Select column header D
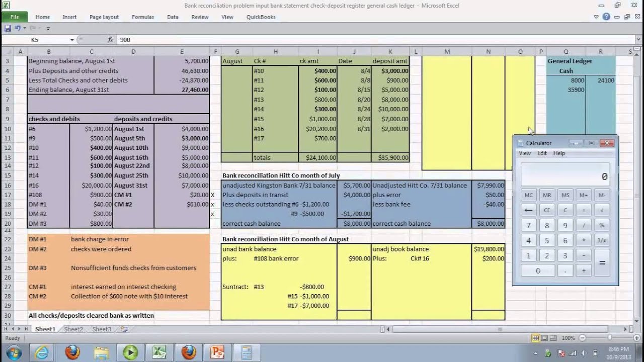This screenshot has width=644, height=362. click(133, 51)
